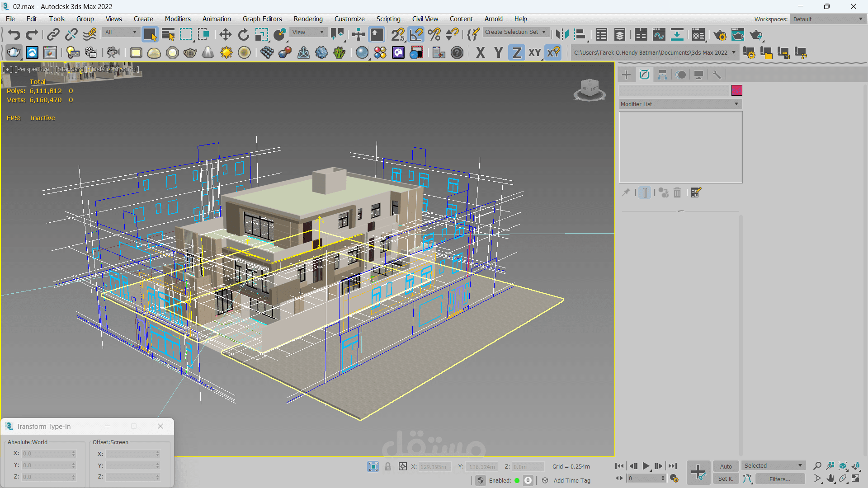
Task: Click the Set K. button
Action: click(x=726, y=479)
